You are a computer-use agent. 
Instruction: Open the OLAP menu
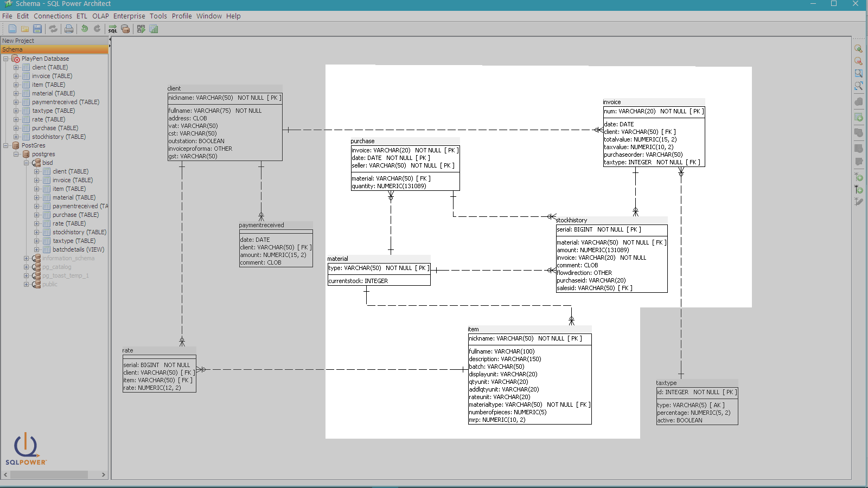coord(100,16)
